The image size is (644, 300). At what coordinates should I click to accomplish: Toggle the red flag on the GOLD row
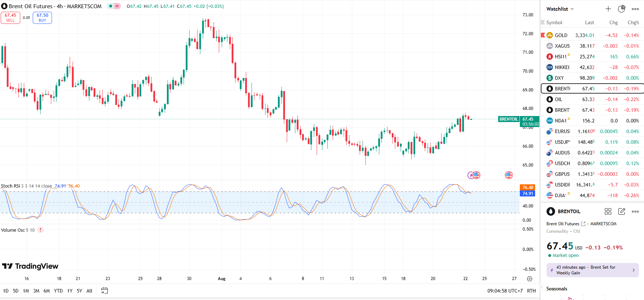[543, 35]
